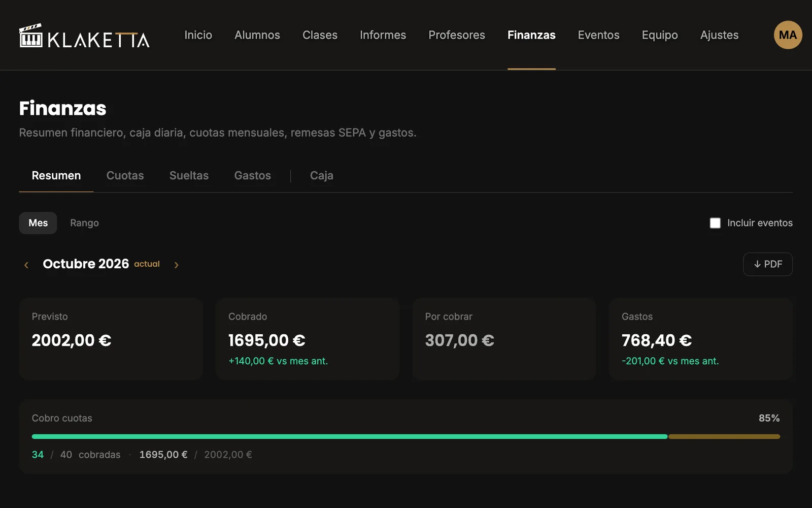This screenshot has height=508, width=812.
Task: Switch to the Cuotas tab
Action: (x=125, y=176)
